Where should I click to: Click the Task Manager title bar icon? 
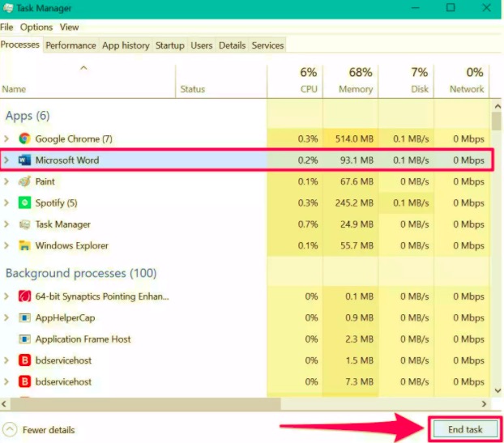8,8
